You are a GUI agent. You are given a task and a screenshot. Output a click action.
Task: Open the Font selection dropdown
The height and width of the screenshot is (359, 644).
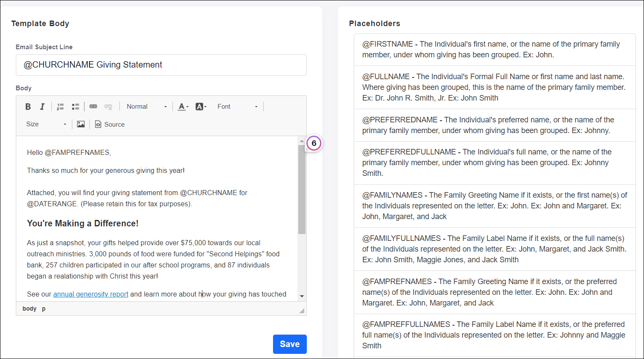(238, 106)
